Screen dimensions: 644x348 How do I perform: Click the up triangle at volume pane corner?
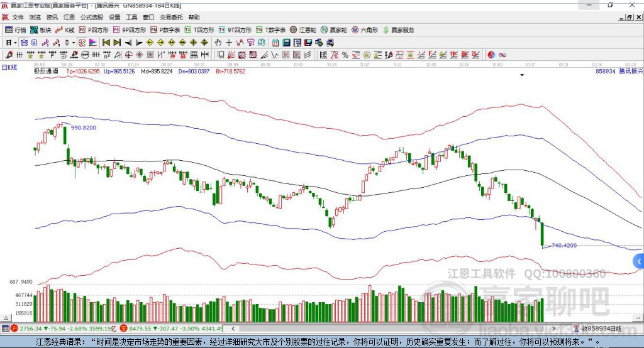(x=6, y=318)
